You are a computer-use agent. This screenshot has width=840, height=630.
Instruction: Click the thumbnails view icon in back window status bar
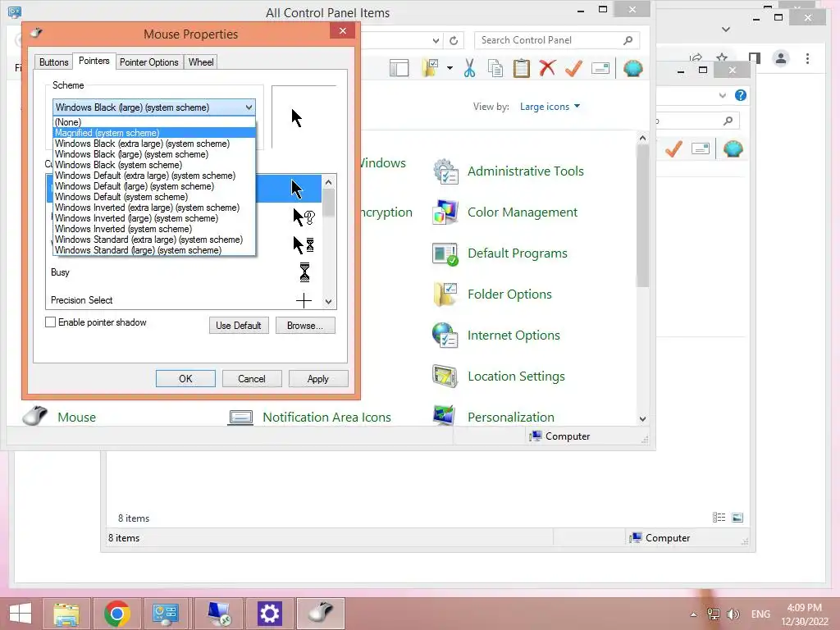[x=737, y=518]
